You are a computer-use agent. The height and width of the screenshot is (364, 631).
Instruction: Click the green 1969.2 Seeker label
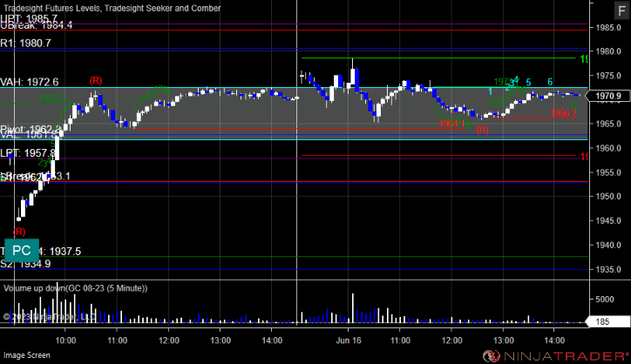pyautogui.click(x=52, y=98)
